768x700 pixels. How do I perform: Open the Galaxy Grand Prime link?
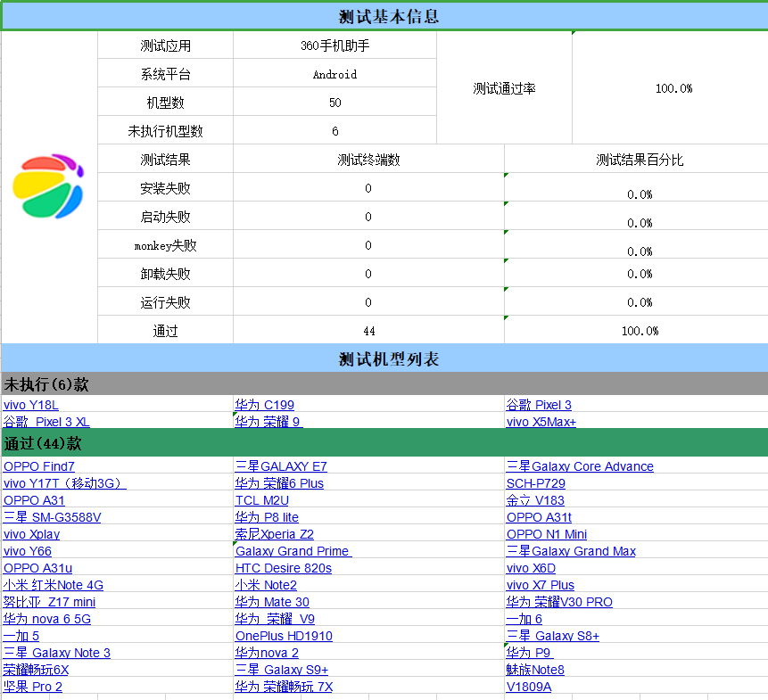293,552
